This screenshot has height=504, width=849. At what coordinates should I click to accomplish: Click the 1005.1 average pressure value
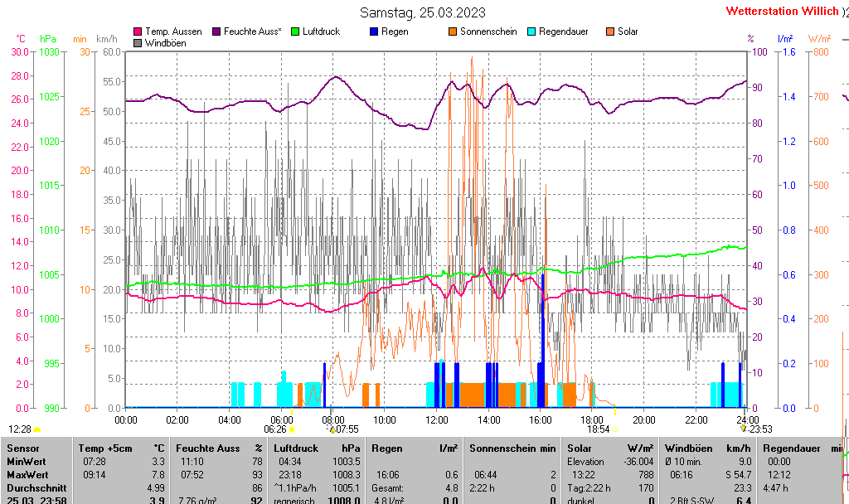tap(347, 488)
